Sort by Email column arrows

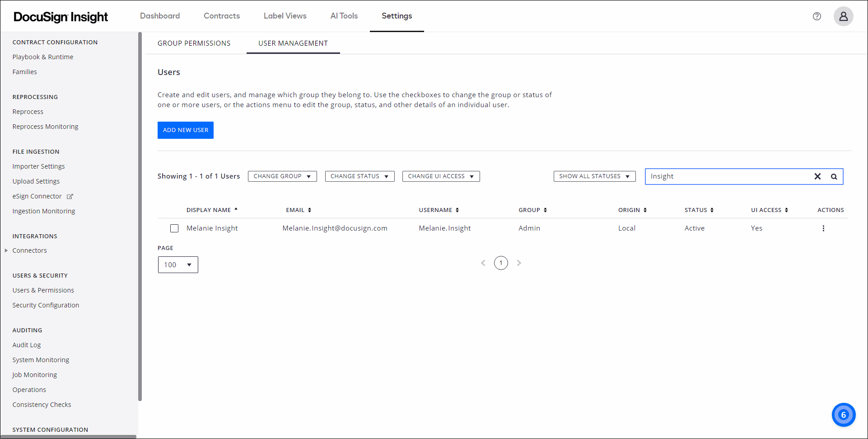[309, 210]
